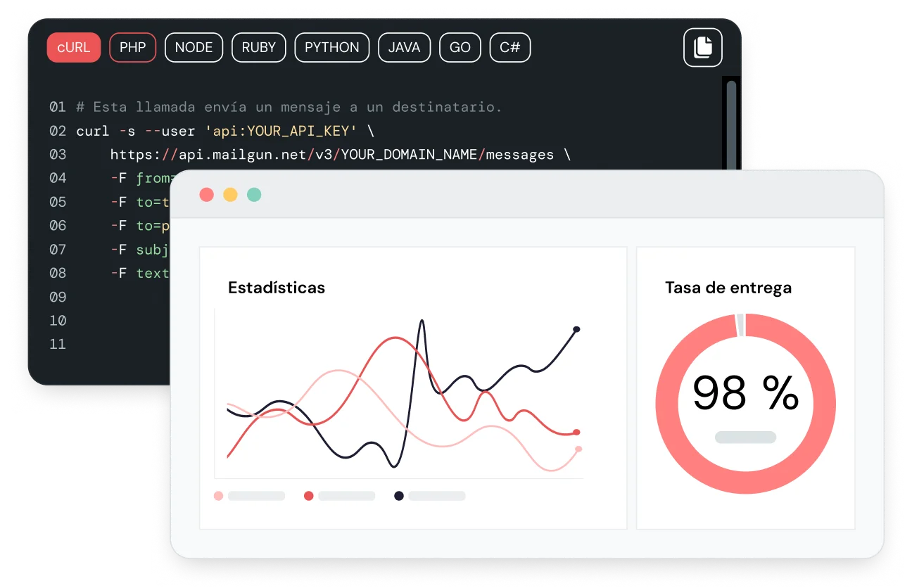
Task: Select the dark navy legend dot
Action: (399, 496)
